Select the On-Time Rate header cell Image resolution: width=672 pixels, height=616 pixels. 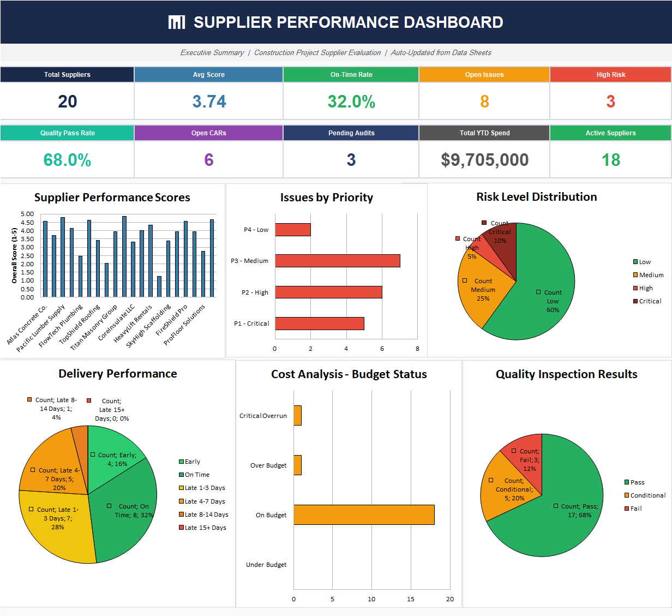[x=351, y=75]
